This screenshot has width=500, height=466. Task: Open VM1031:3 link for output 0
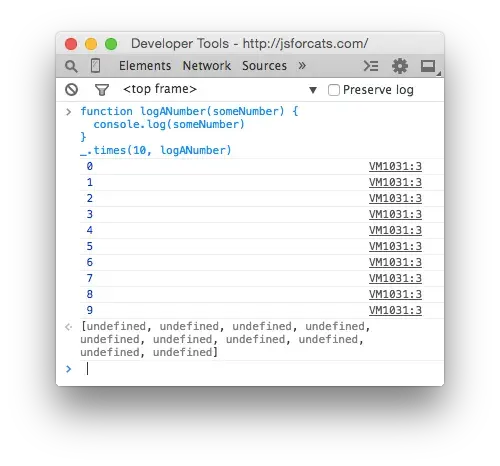(x=395, y=166)
